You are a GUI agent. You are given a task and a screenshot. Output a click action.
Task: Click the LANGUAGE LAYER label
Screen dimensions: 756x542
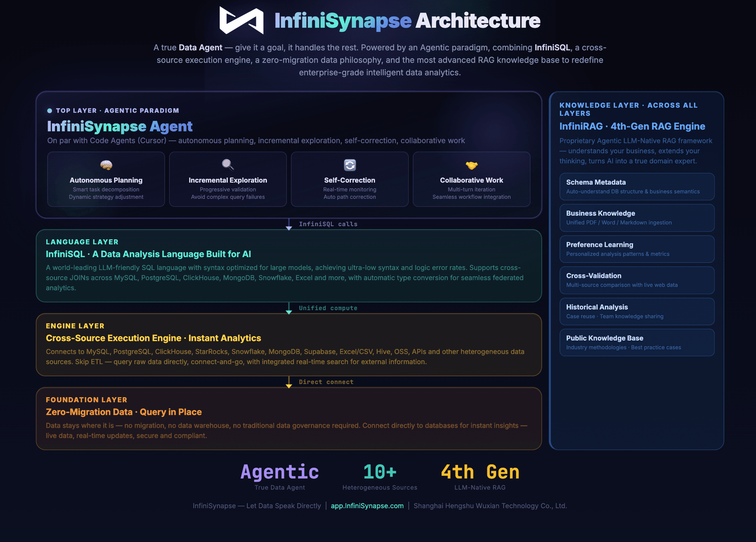point(82,242)
